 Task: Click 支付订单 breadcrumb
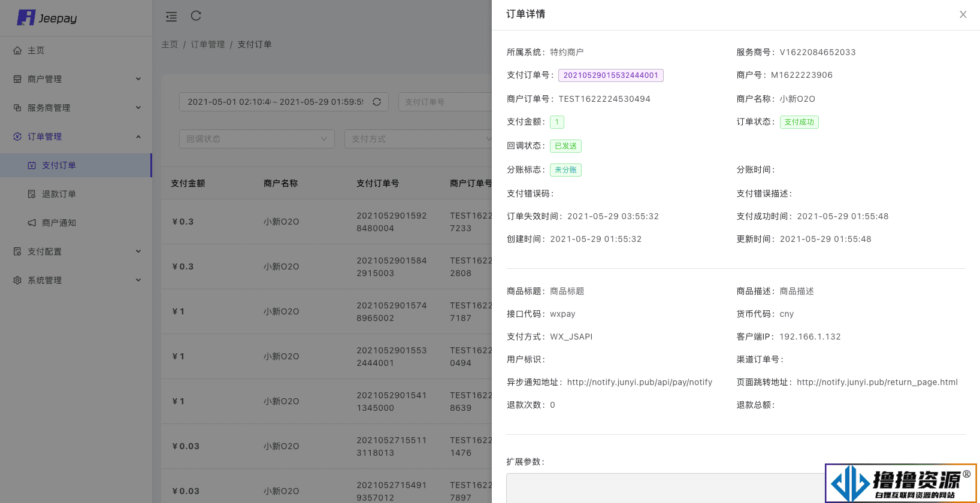pos(255,44)
